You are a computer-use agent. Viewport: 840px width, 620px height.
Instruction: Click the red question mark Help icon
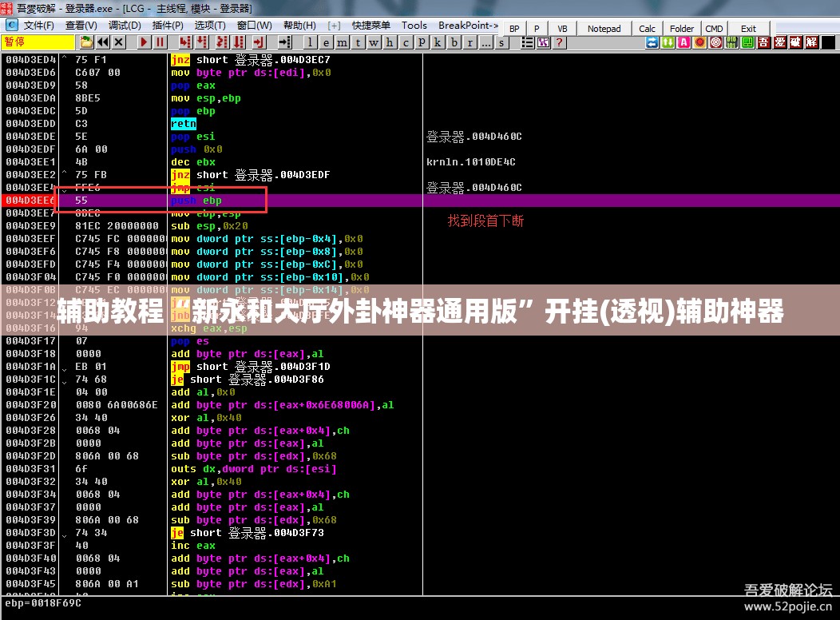tap(559, 42)
